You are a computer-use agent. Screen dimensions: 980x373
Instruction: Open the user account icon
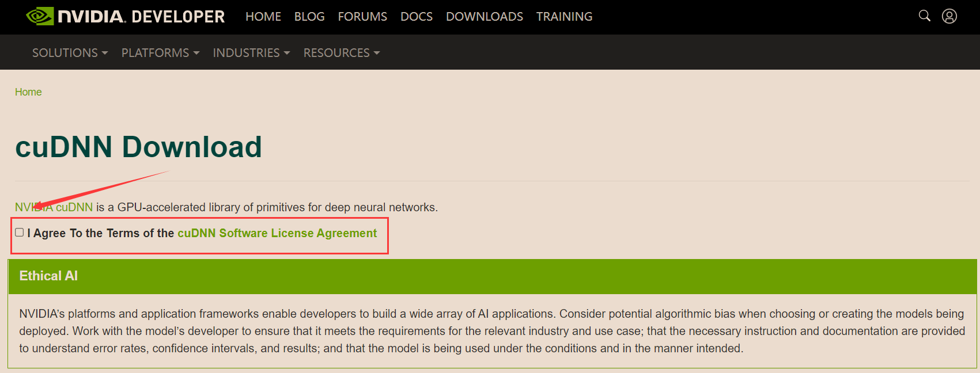coord(949,16)
